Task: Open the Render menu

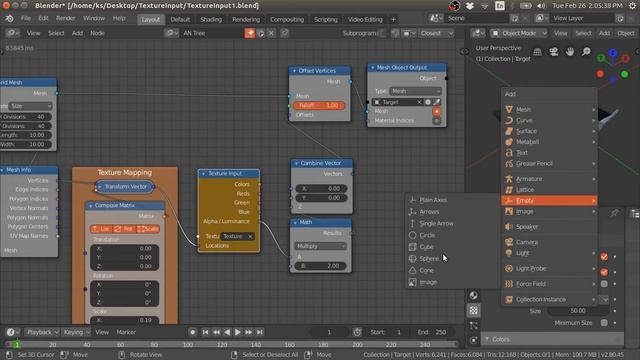Action: coord(65,19)
